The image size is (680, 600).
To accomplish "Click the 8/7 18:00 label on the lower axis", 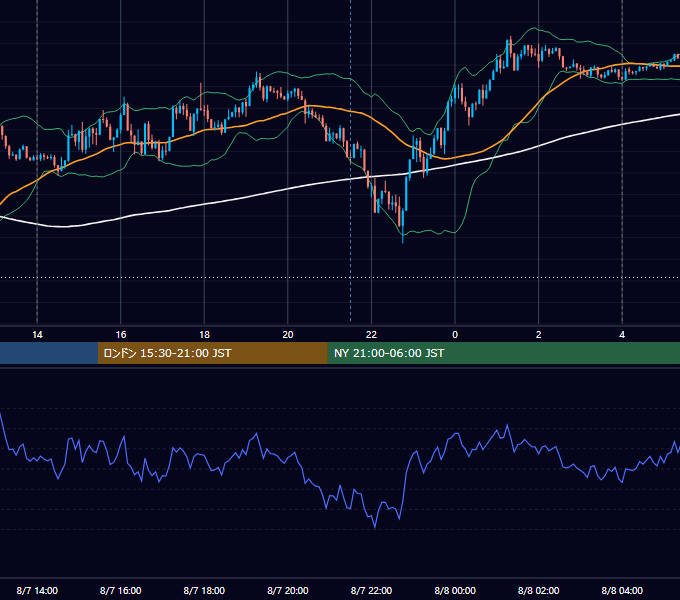I will (x=204, y=590).
